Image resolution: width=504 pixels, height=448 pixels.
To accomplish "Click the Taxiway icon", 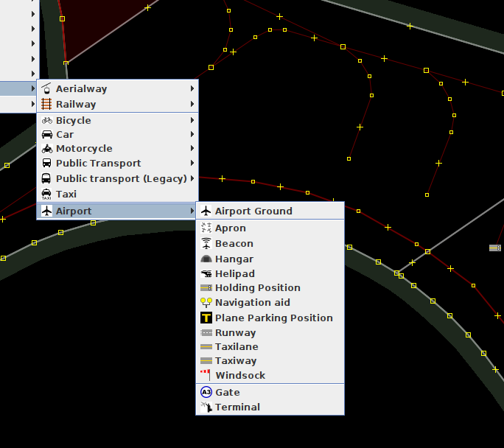I will tap(206, 360).
